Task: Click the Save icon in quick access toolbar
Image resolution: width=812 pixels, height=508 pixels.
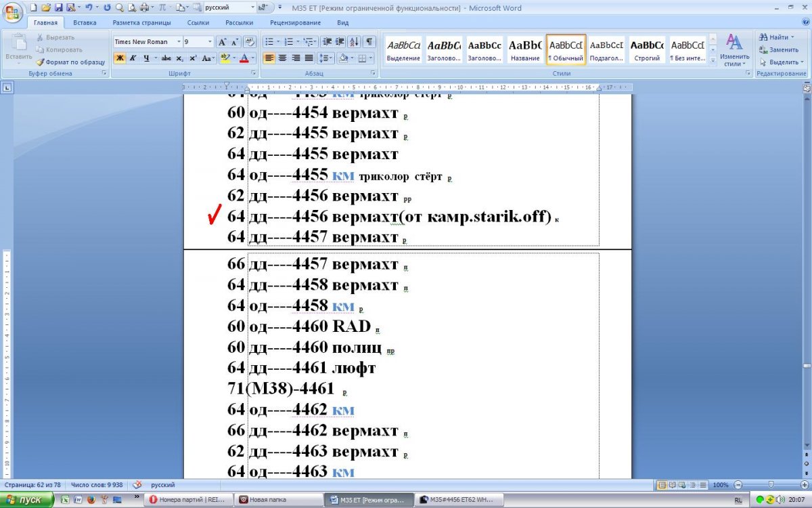Action: coord(58,7)
